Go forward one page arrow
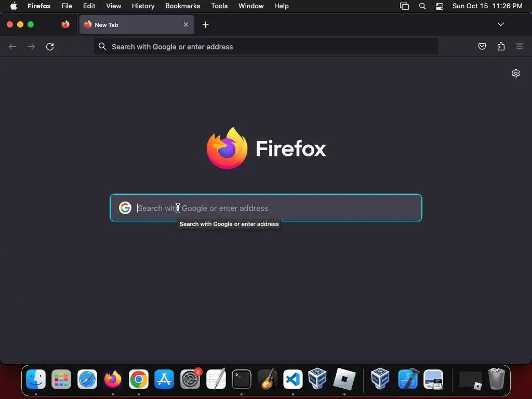Image resolution: width=532 pixels, height=399 pixels. point(31,46)
